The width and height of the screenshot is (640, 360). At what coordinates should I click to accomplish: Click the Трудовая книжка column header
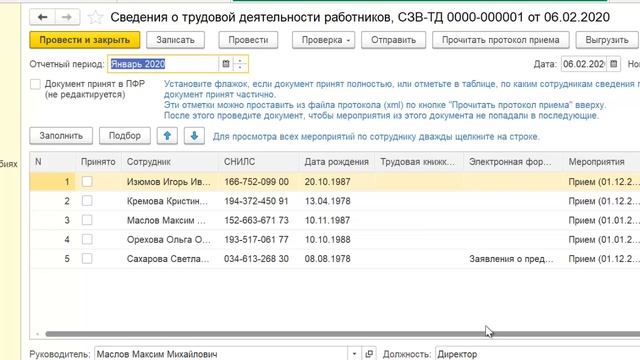(x=420, y=162)
